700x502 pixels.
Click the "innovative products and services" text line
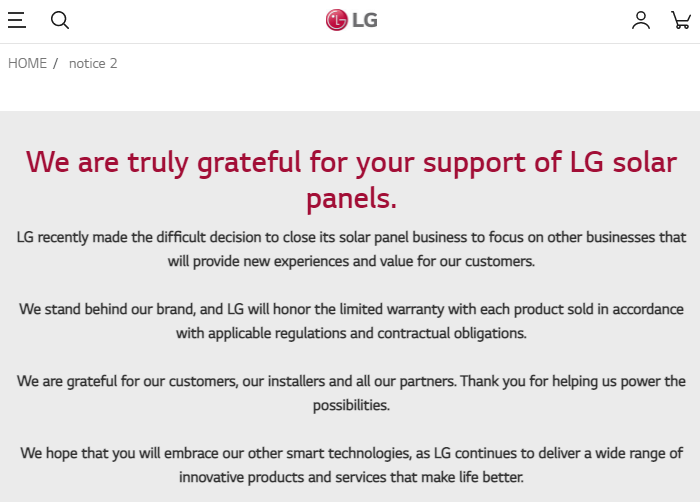tap(351, 477)
